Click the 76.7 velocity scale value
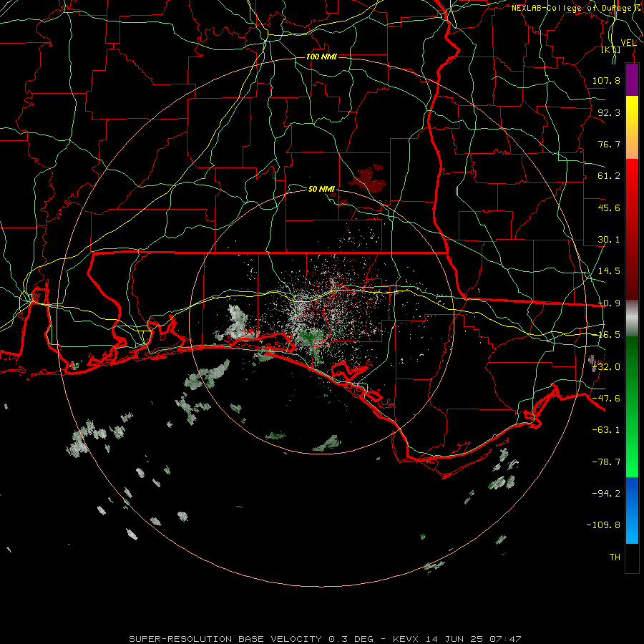This screenshot has height=644, width=644. [x=609, y=144]
